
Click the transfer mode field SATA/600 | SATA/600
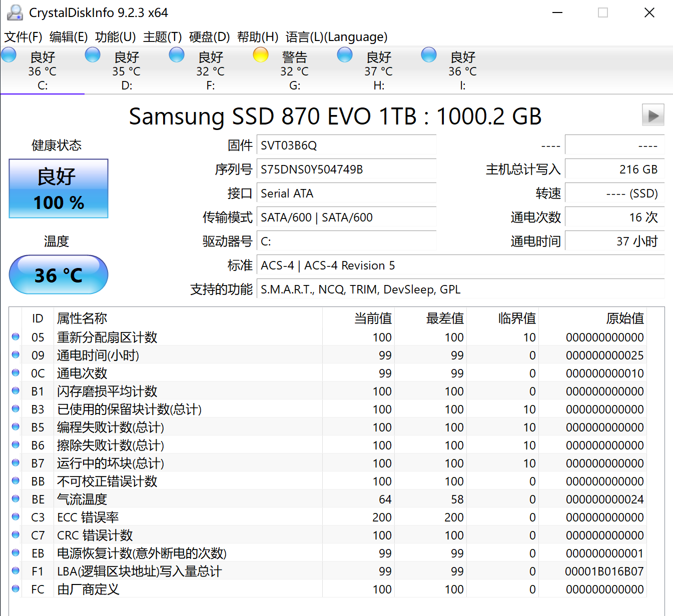(x=346, y=217)
